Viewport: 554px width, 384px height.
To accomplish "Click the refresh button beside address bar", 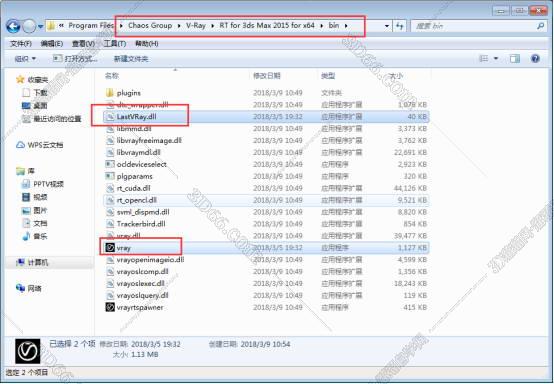I will tap(400, 26).
